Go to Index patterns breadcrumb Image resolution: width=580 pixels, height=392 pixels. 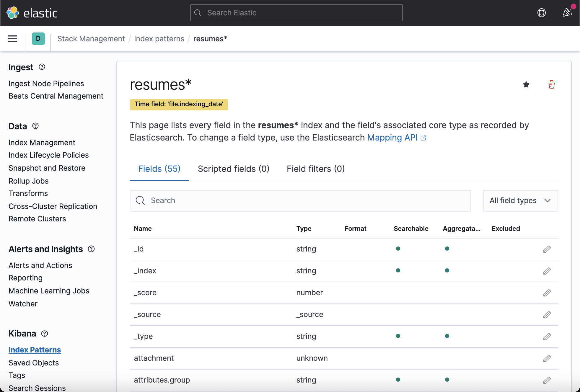159,39
